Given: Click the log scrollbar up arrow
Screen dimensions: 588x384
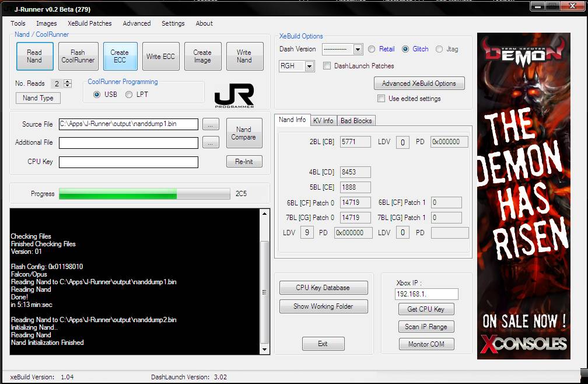Looking at the screenshot, I should [264, 214].
